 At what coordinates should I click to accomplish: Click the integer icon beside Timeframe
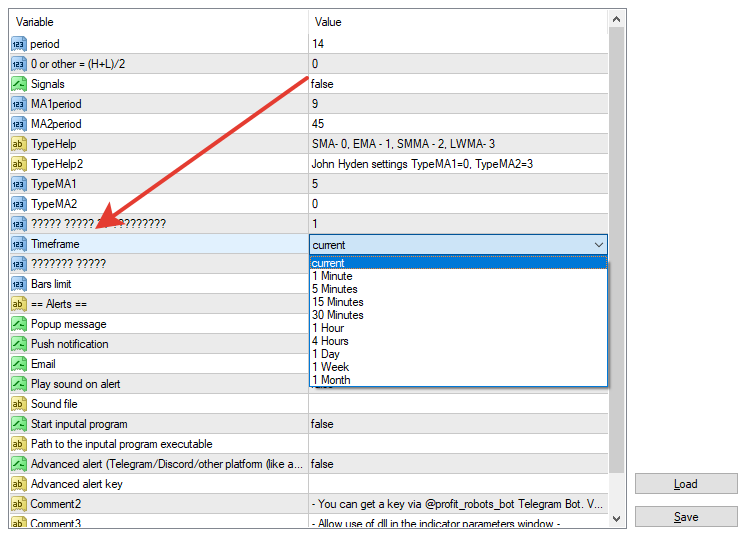coord(19,244)
